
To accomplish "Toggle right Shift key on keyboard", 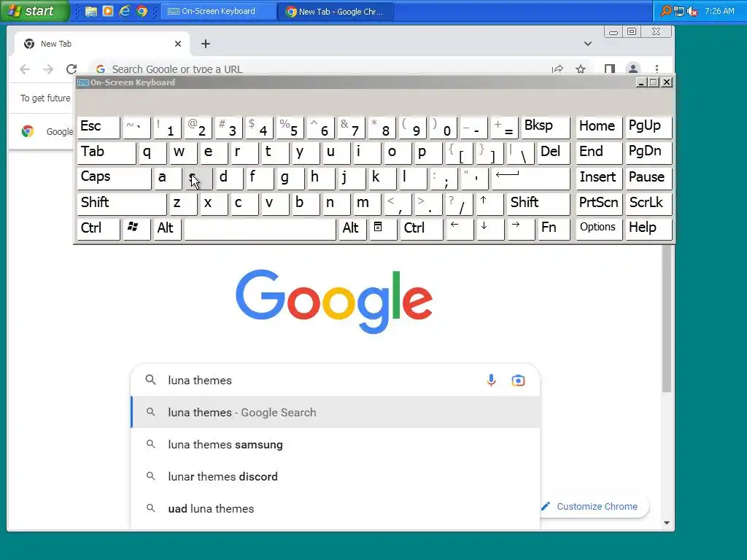I will [538, 204].
